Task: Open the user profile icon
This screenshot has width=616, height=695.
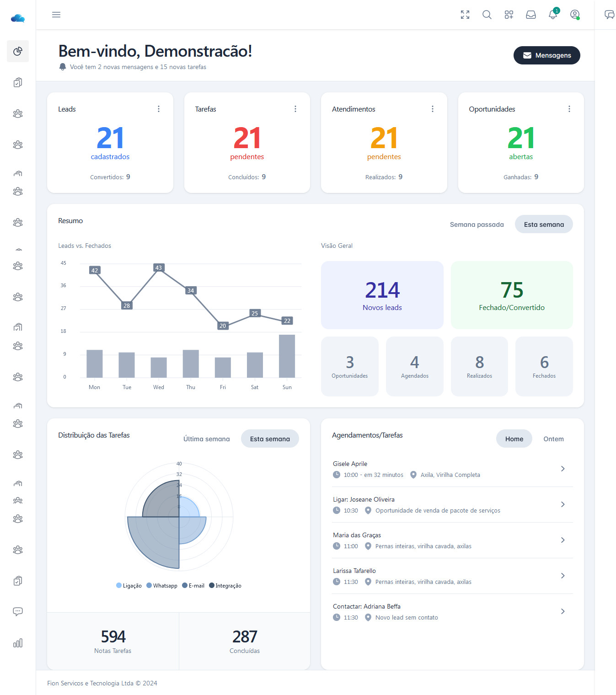Action: pos(575,15)
